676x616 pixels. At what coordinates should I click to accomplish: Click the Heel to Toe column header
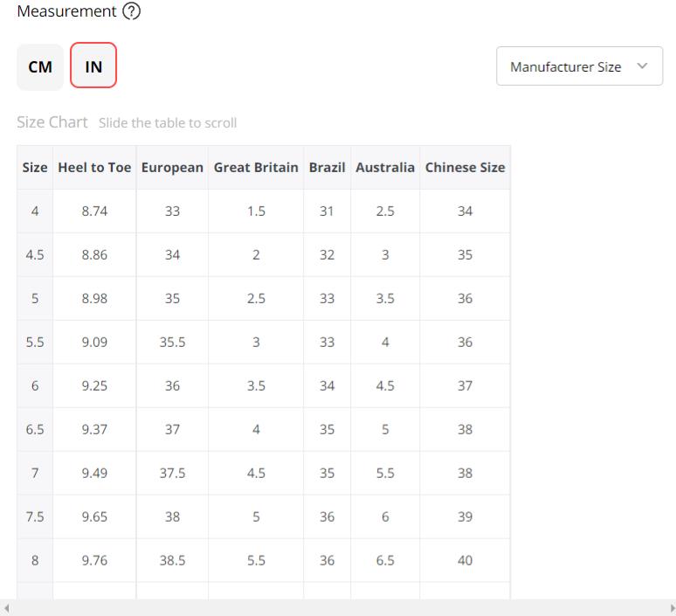[94, 168]
